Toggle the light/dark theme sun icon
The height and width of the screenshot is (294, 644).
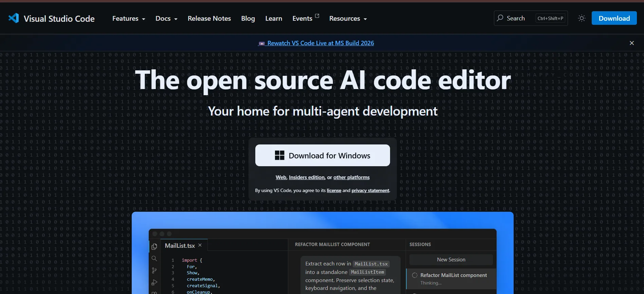582,18
